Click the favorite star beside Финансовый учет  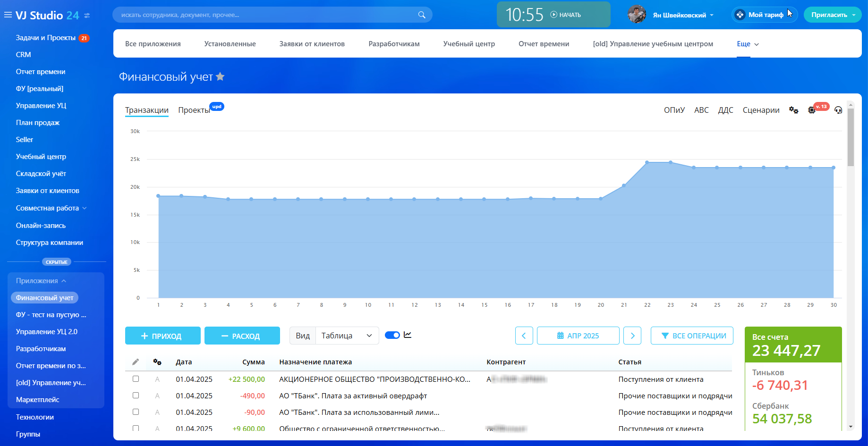(220, 77)
